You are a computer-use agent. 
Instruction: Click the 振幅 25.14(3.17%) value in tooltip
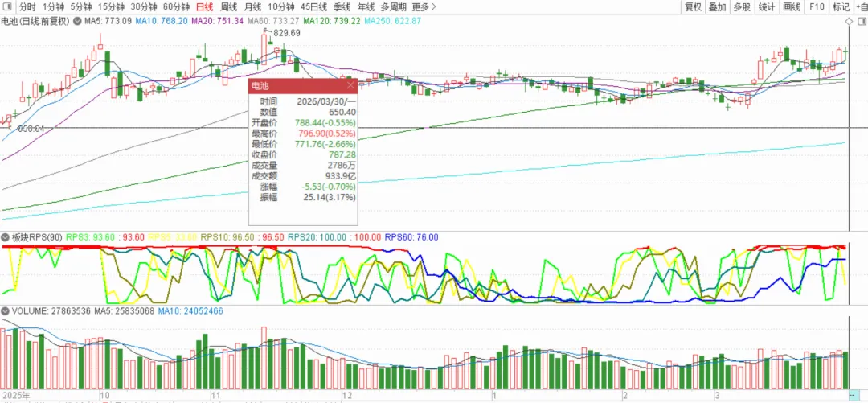[x=330, y=197]
